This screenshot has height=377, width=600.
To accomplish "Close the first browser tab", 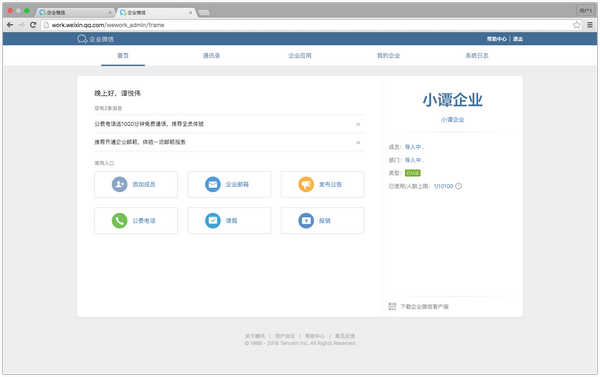I will coord(110,13).
